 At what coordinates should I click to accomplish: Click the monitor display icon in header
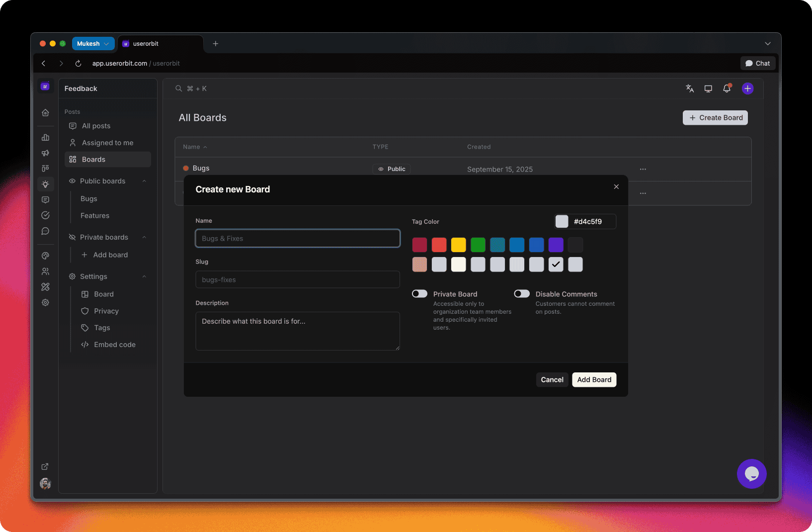tap(708, 89)
